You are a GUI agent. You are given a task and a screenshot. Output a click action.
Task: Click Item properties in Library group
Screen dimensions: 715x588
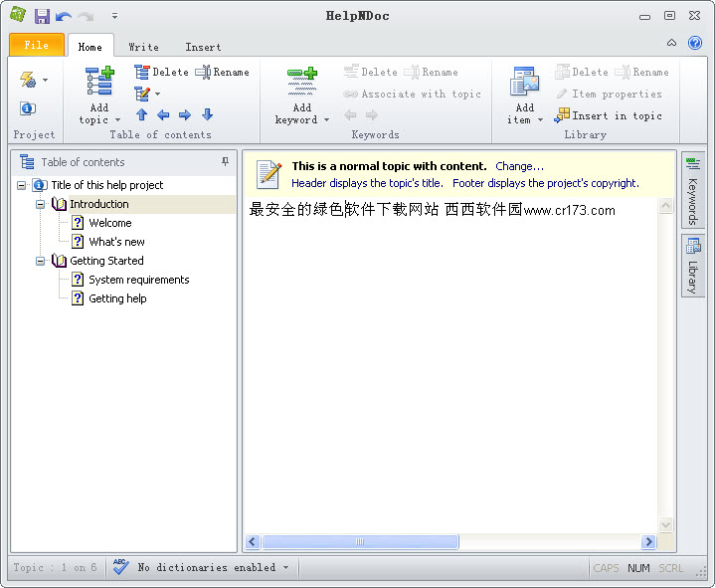click(x=610, y=94)
